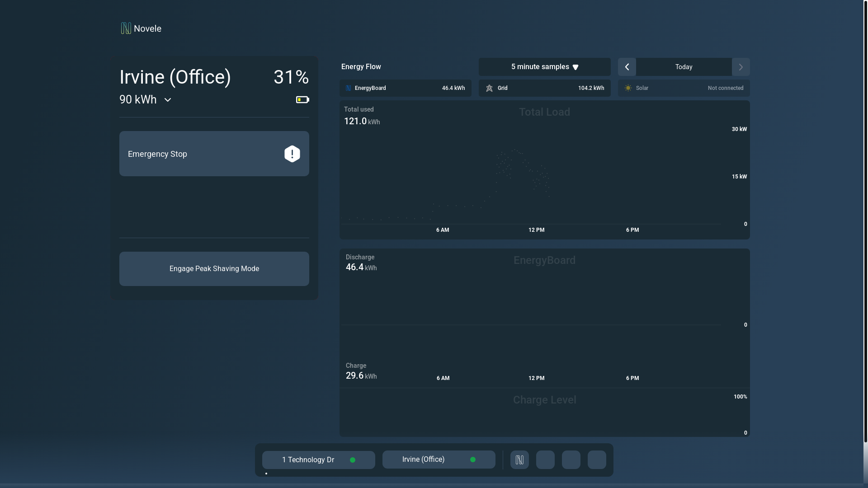Click the Today date label
Screen dimensions: 868x488
[x=684, y=67]
